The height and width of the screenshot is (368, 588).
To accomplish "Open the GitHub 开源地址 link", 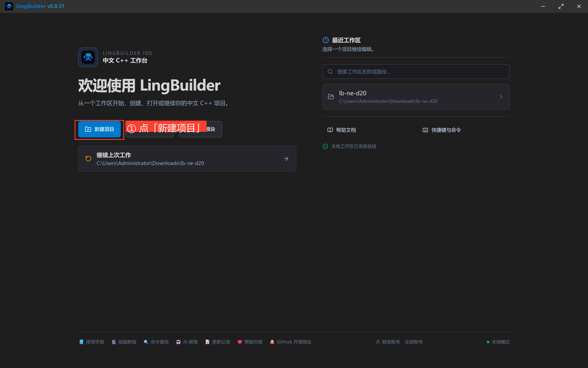I will (x=290, y=342).
